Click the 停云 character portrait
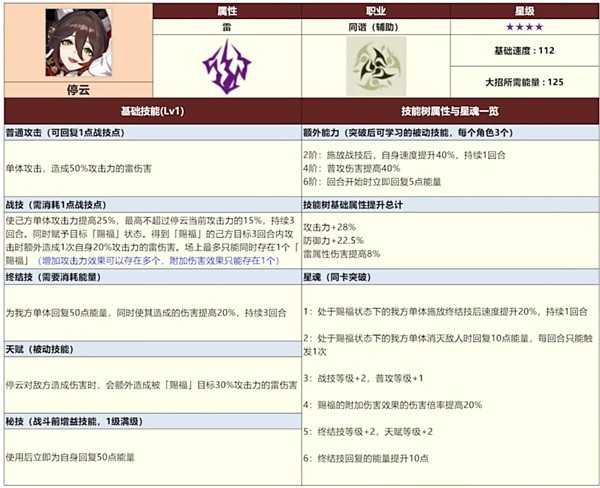The width and height of the screenshot is (600, 488). pos(76,43)
